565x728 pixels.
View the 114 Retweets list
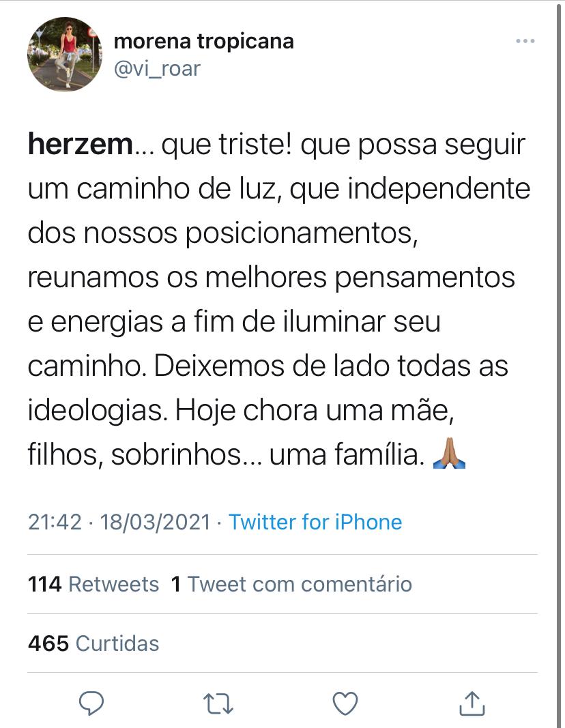tap(93, 584)
